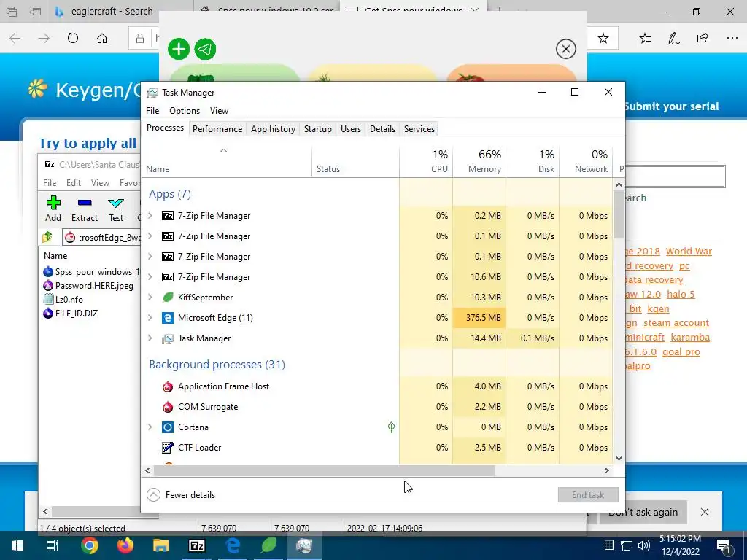
Task: Click the Cortana process icon
Action: coord(168,427)
